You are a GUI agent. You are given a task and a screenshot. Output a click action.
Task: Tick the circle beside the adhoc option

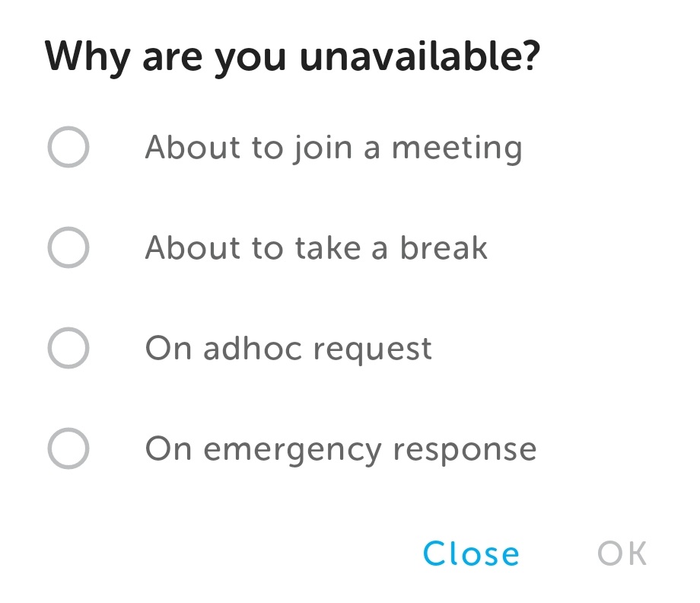tap(68, 349)
